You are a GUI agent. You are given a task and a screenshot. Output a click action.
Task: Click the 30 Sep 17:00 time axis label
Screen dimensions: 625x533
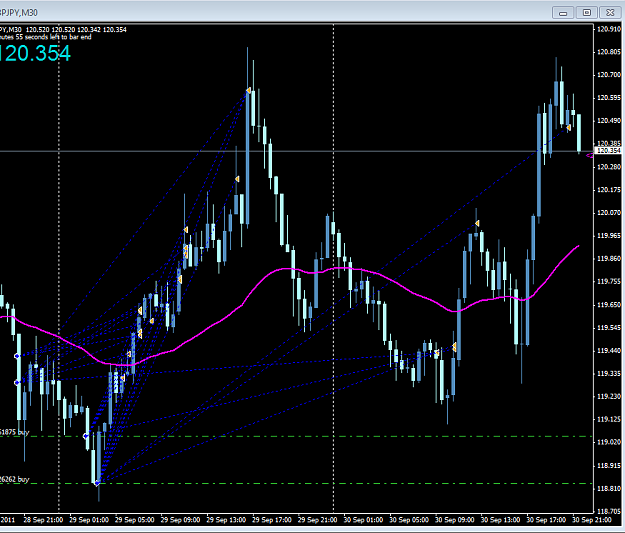[x=546, y=520]
